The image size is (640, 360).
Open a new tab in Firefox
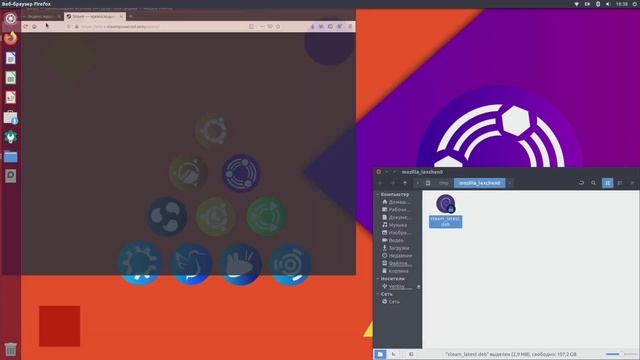tap(131, 16)
